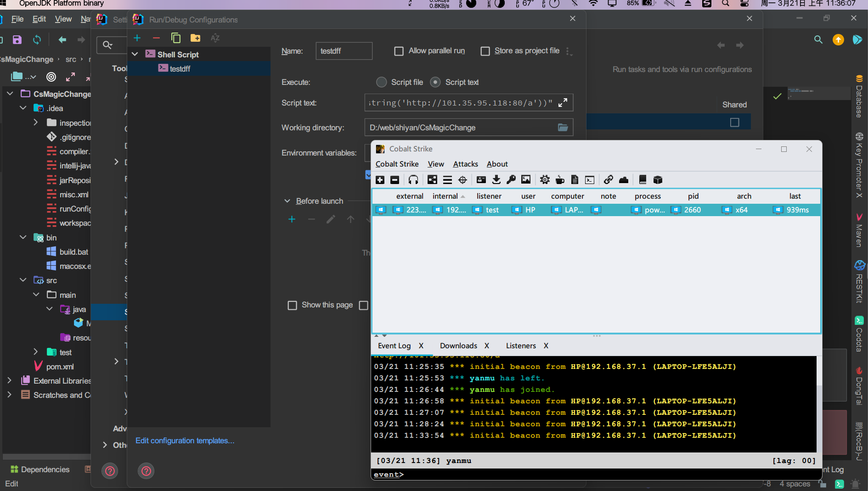Screen dimensions: 868x491
Task: Open MS Office macro document icon
Action: (575, 180)
